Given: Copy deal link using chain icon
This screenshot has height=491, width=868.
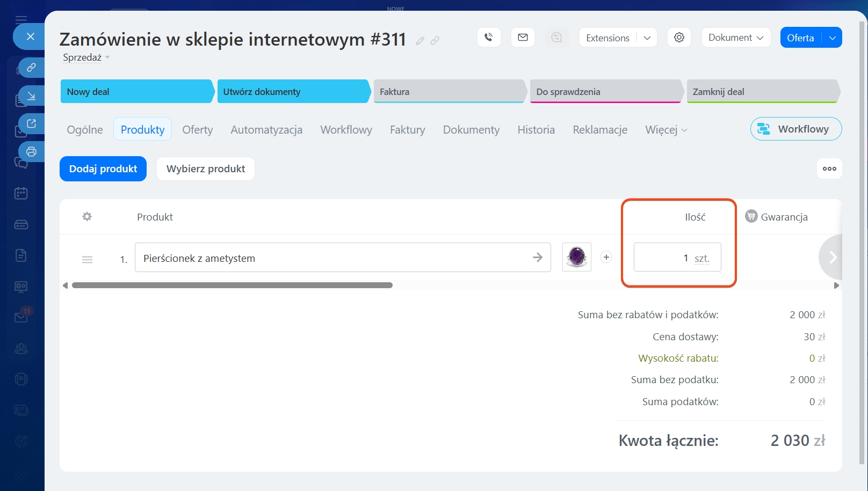Looking at the screenshot, I should coord(435,41).
